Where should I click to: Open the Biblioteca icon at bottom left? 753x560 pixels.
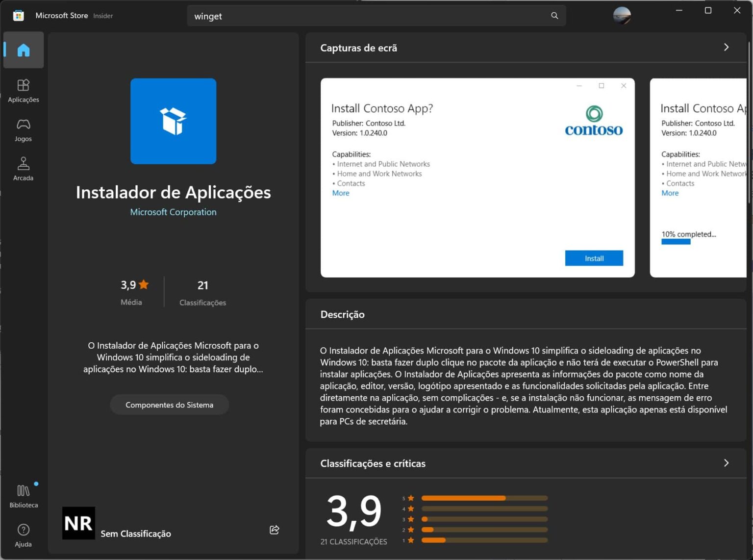tap(23, 490)
